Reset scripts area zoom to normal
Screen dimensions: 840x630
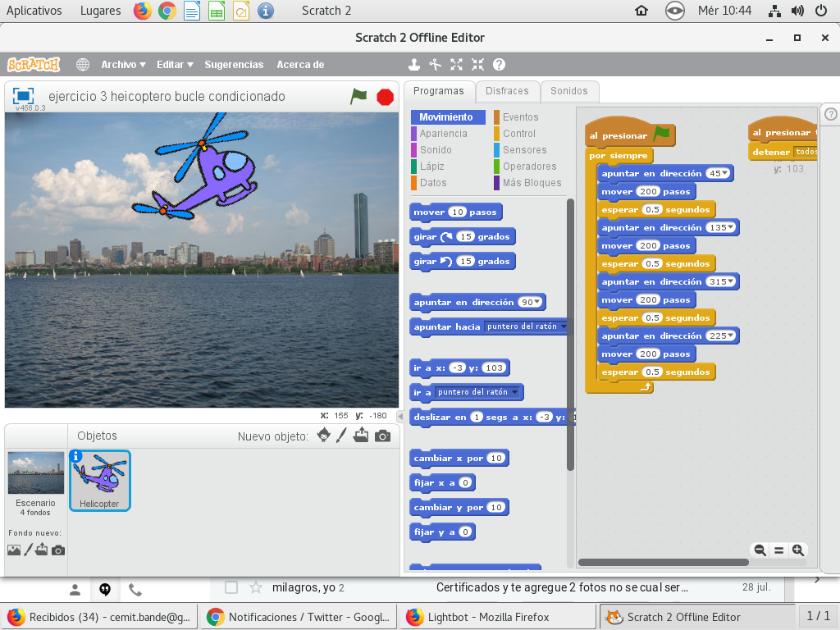coord(779,550)
